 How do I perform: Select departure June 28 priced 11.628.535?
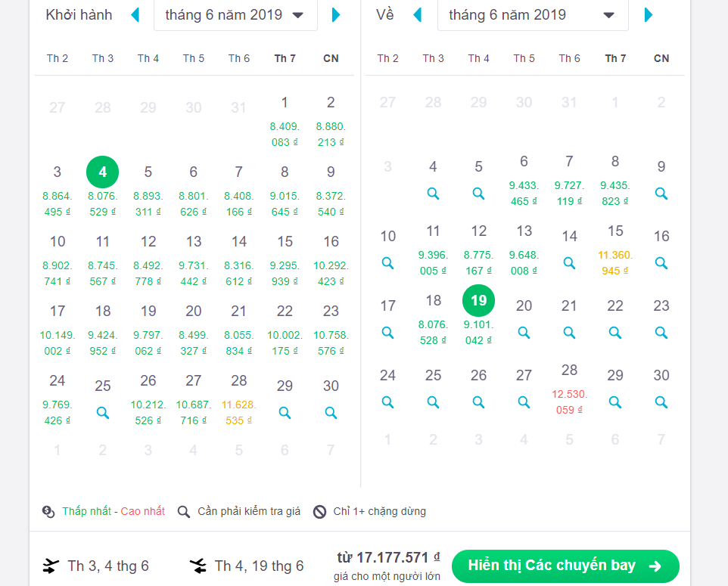coord(238,399)
